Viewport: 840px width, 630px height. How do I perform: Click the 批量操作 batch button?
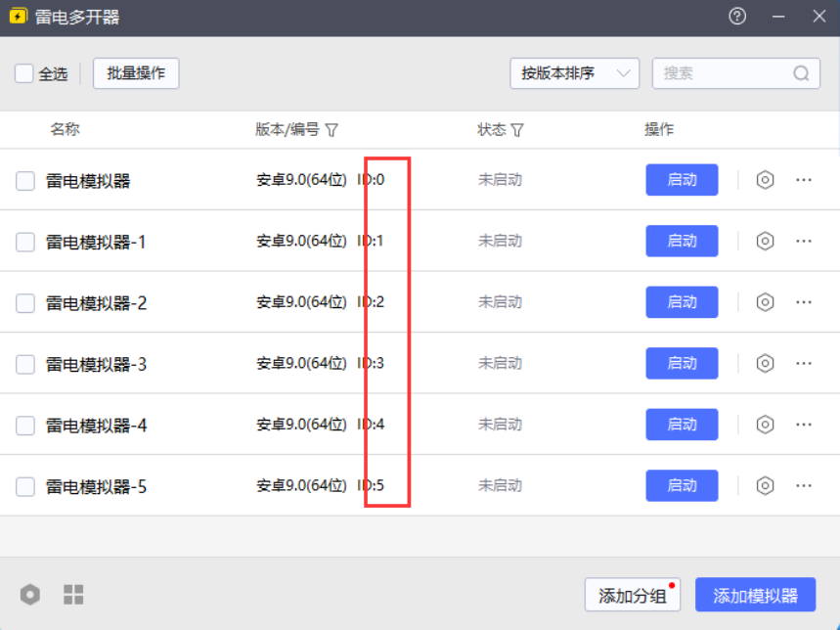point(136,73)
